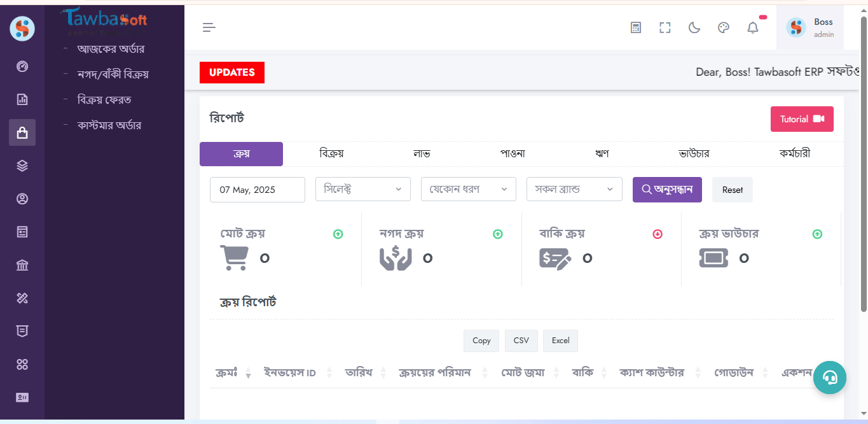Open the calculator icon in top bar
Screen dimensions: 868x424
tap(635, 27)
